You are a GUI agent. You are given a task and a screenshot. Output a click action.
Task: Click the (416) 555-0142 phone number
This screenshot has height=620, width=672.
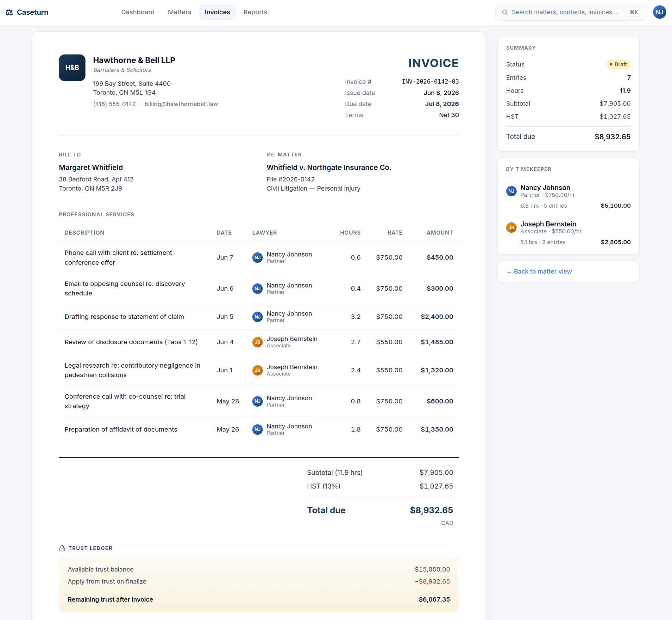click(114, 104)
